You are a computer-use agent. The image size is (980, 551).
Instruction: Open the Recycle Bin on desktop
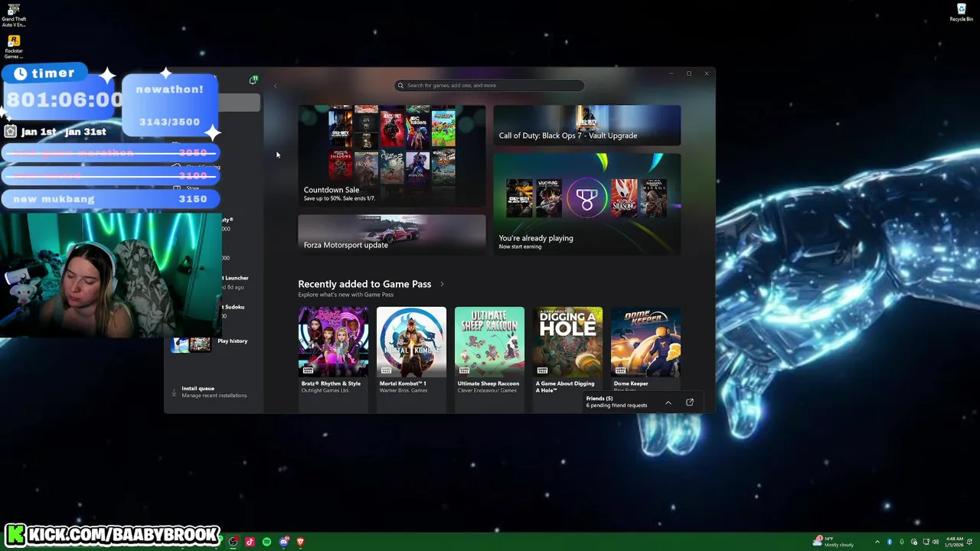pyautogui.click(x=962, y=13)
